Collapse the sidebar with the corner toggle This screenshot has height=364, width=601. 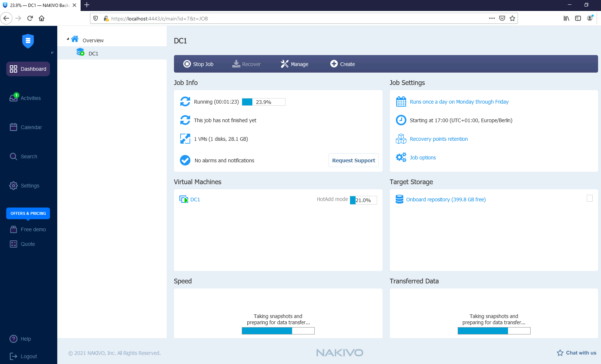click(x=53, y=53)
